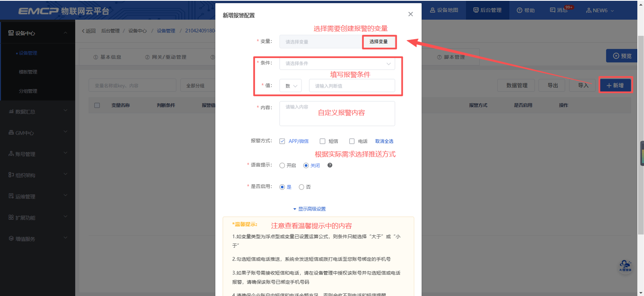Click the 扩展功能 sidebar icon
Image resolution: width=644 pixels, height=296 pixels.
click(x=11, y=217)
